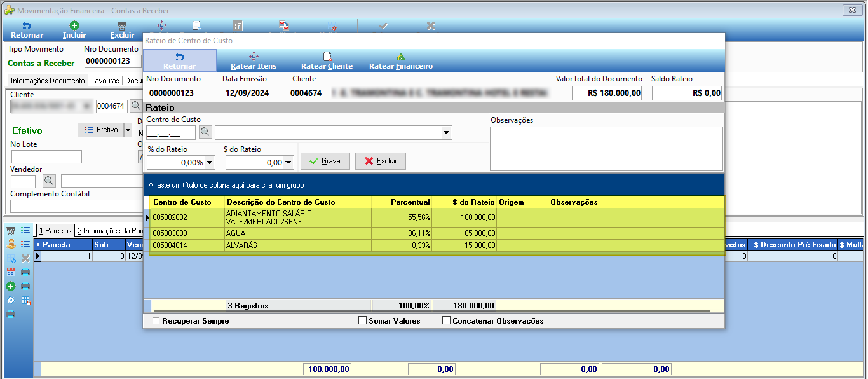
Task: Open the $ do Rateio dropdown arrow
Action: coord(288,162)
